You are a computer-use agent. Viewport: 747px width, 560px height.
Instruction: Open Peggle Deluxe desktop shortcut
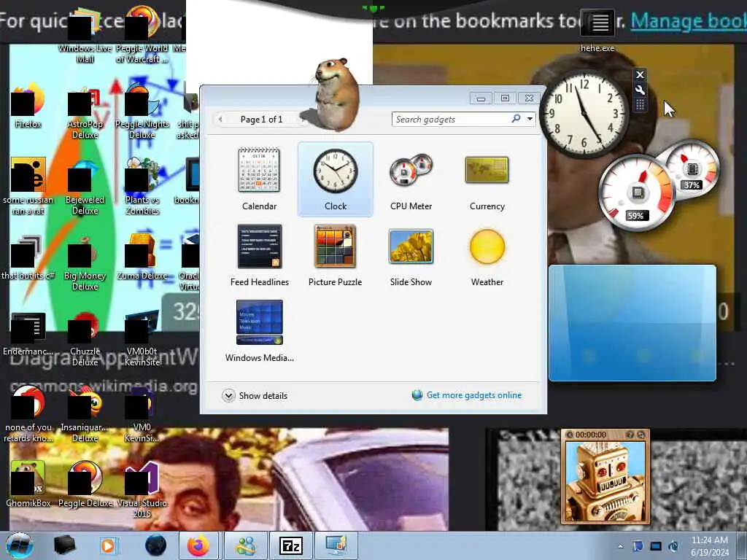coord(85,486)
